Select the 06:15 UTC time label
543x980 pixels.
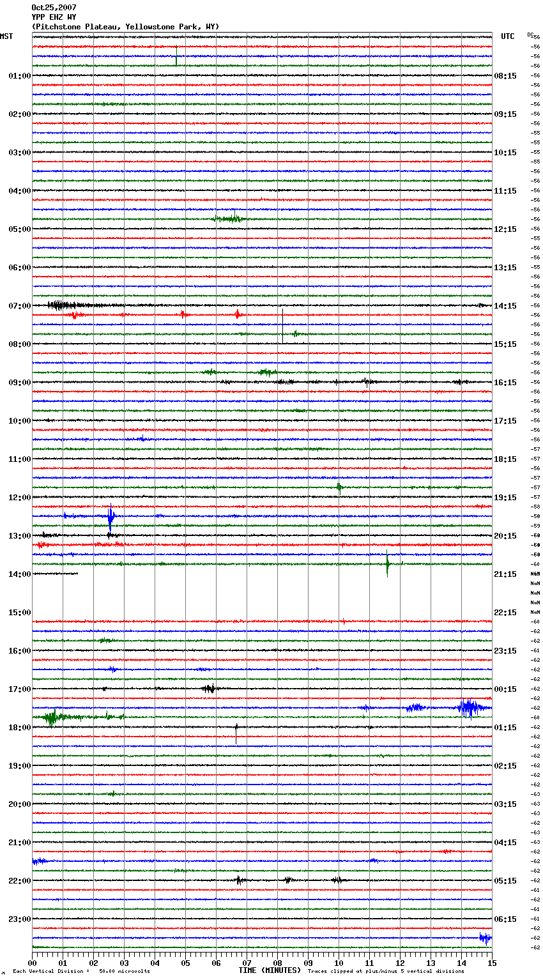(505, 919)
